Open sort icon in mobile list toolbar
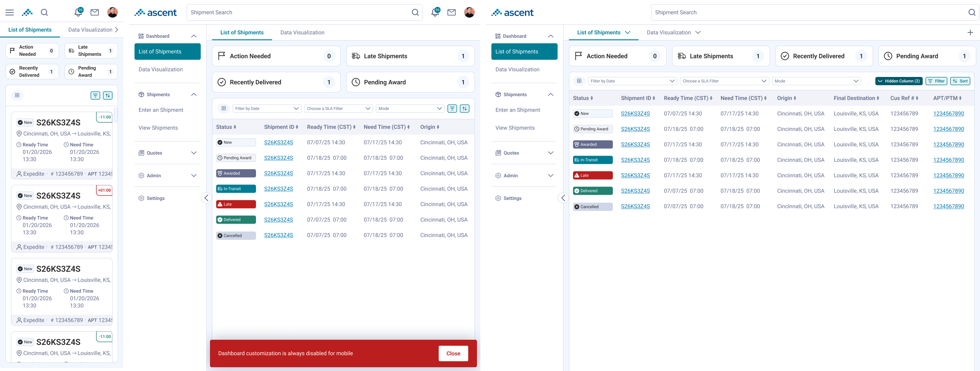Viewport: 980px width, 371px height. coord(108,95)
